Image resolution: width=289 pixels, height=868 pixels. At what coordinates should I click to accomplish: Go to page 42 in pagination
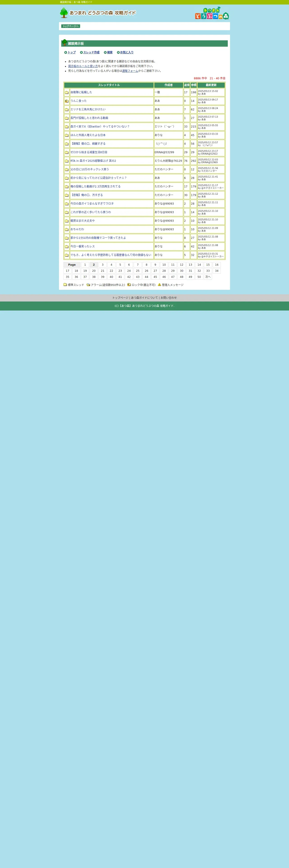(x=129, y=277)
